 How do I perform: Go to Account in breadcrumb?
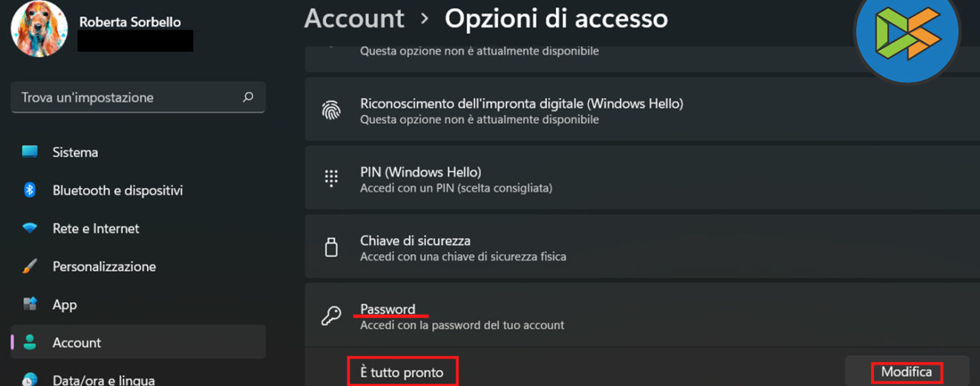[x=354, y=19]
